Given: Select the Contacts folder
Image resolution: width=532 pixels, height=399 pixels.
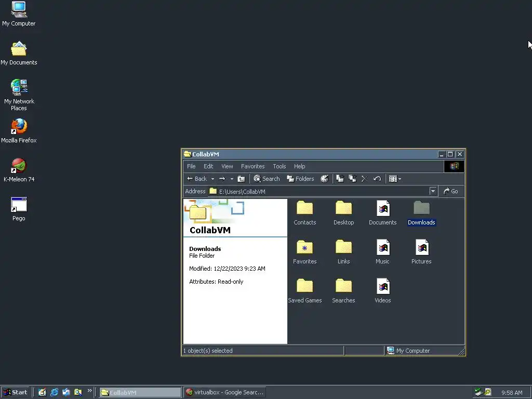Looking at the screenshot, I should pyautogui.click(x=304, y=212).
